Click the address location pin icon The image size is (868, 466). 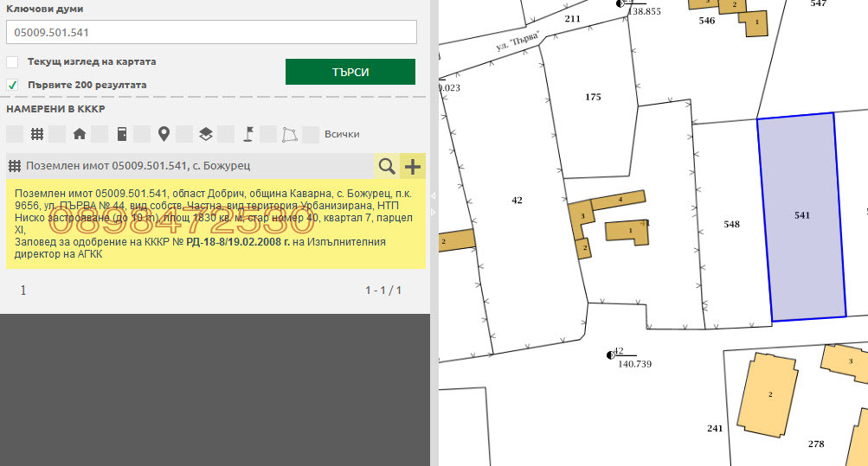(x=164, y=134)
